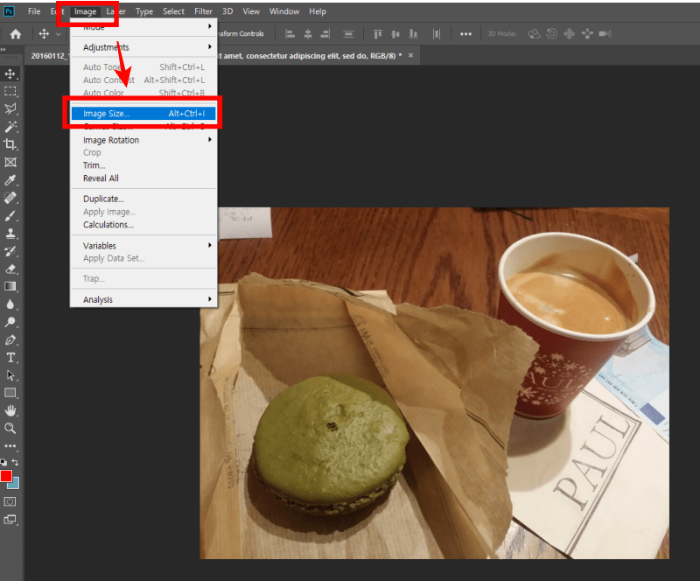Viewport: 700px width, 581px height.
Task: Choose Duplicate... in the Image menu
Action: [x=143, y=199]
